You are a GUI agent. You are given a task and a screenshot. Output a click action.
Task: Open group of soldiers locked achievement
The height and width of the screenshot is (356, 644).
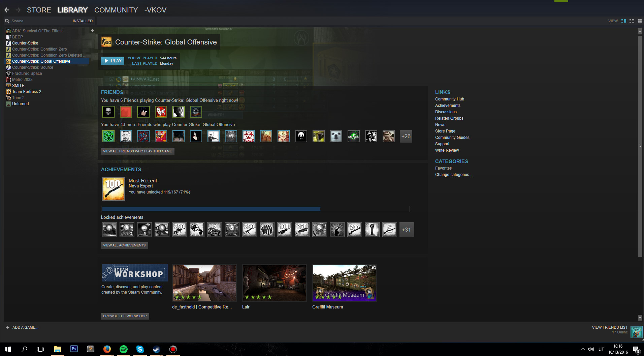[267, 230]
